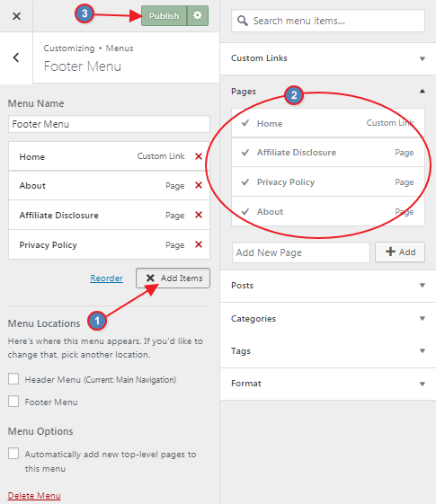Expand the Custom Links section

pos(328,58)
